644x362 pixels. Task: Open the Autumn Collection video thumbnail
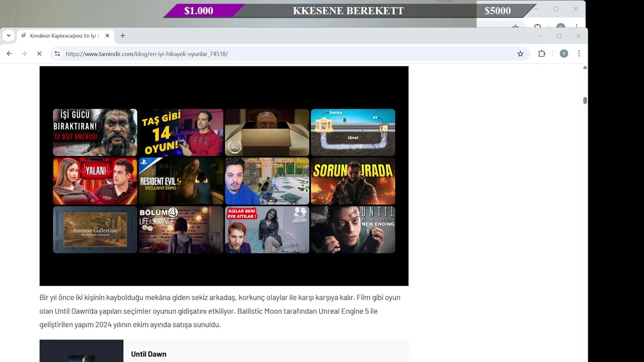click(x=95, y=230)
